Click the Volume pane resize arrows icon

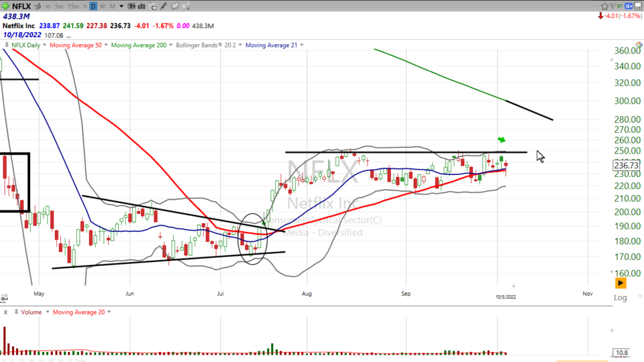(16, 312)
